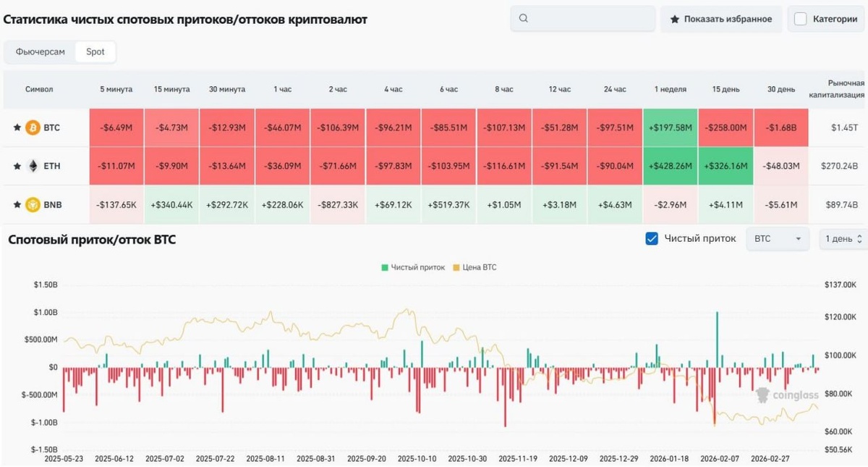
Task: Click Показать избранное button
Action: (x=721, y=19)
